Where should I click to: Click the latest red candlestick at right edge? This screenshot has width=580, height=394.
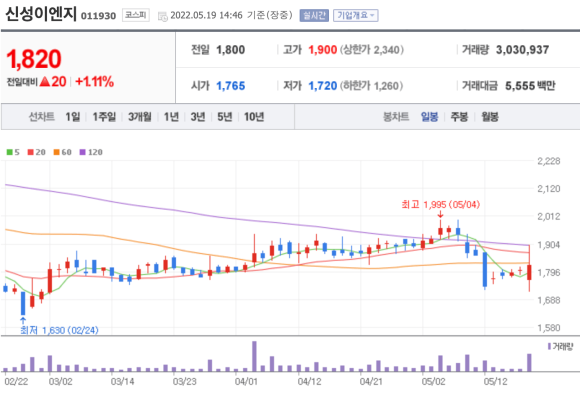tap(529, 272)
